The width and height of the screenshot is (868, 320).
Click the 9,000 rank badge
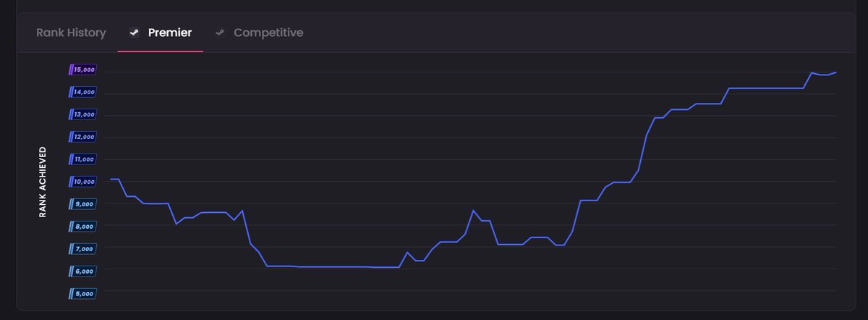tap(83, 204)
